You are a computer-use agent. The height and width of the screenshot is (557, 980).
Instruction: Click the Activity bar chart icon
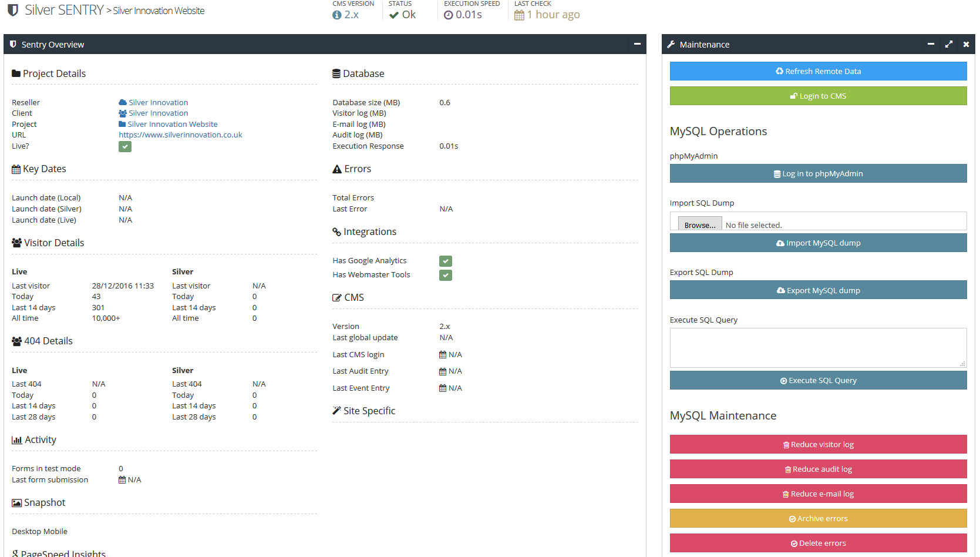[x=17, y=440]
